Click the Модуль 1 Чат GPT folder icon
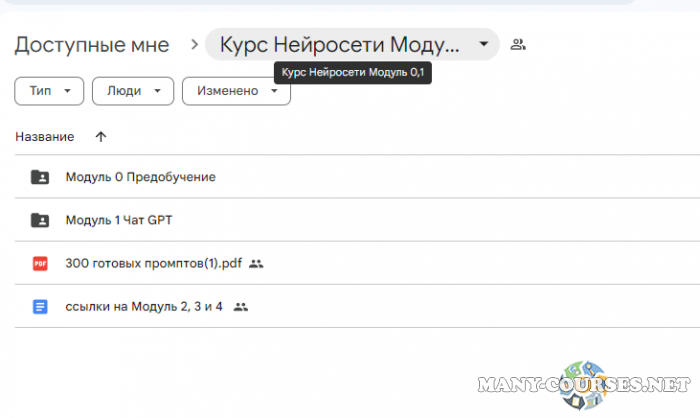This screenshot has height=418, width=700. coord(40,220)
